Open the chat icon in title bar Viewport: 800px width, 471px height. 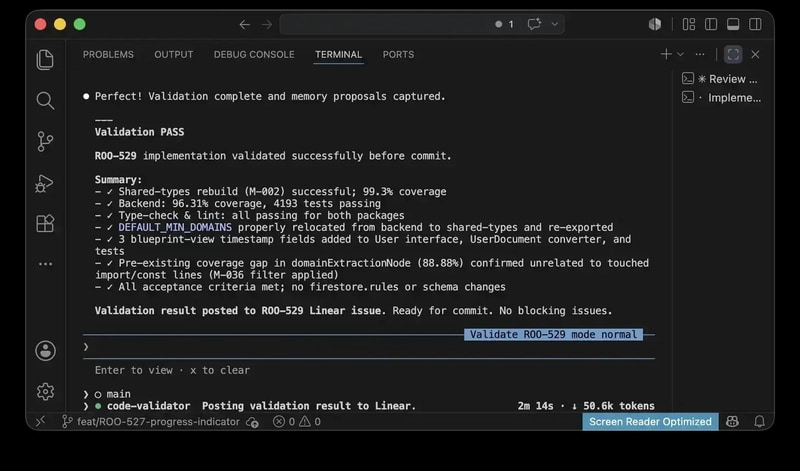click(x=534, y=24)
